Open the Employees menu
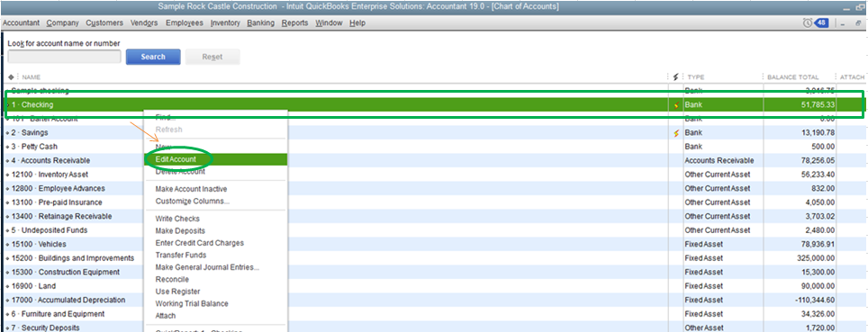This screenshot has width=868, height=332. [185, 23]
